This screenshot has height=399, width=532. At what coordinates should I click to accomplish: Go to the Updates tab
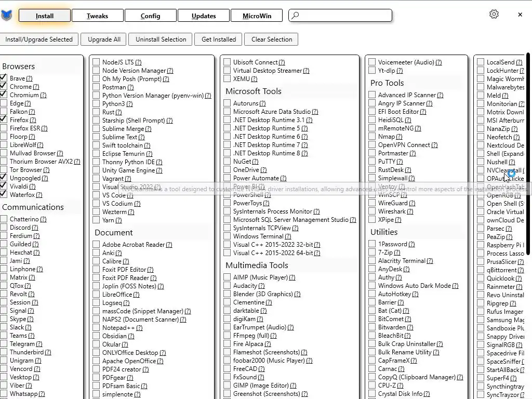(x=204, y=16)
